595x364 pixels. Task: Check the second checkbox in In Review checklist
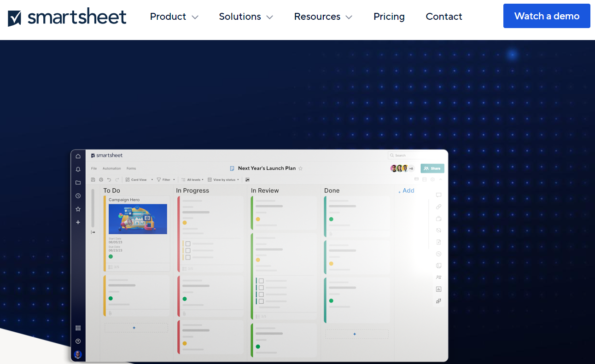click(261, 288)
